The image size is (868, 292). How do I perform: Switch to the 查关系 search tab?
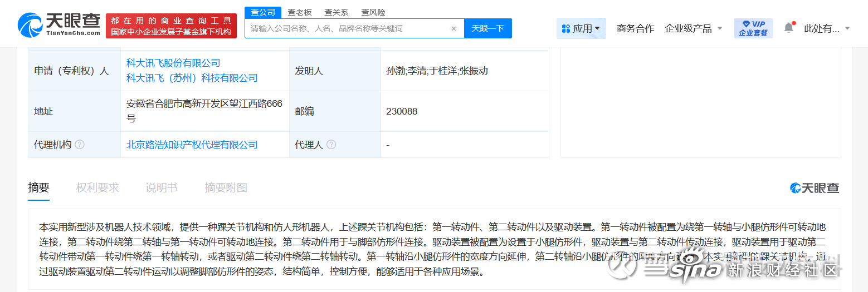pos(337,12)
